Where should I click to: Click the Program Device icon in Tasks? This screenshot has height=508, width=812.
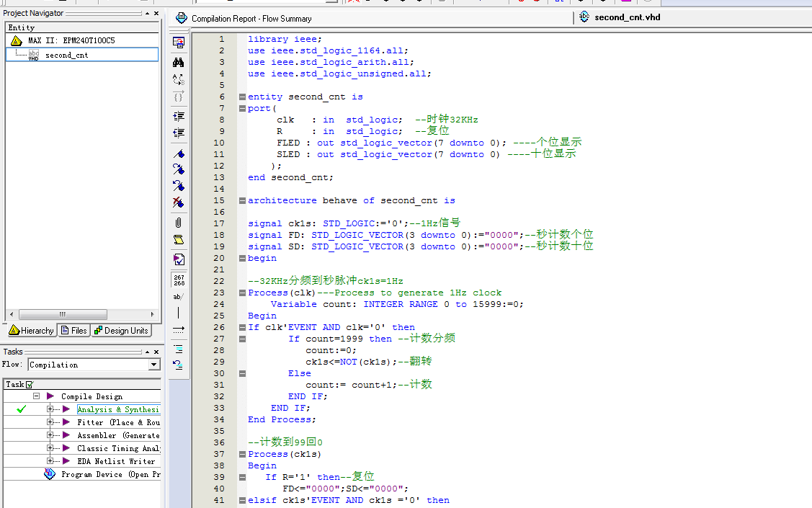[x=50, y=474]
